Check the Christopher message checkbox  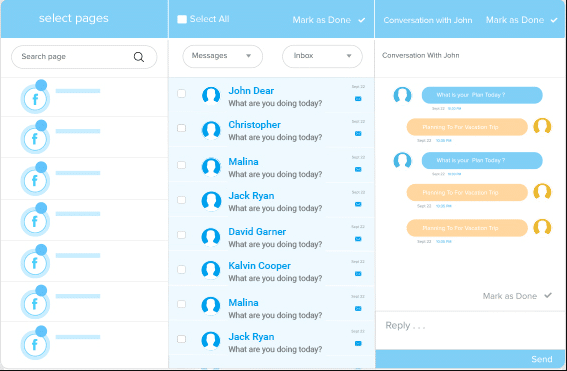[x=182, y=128]
